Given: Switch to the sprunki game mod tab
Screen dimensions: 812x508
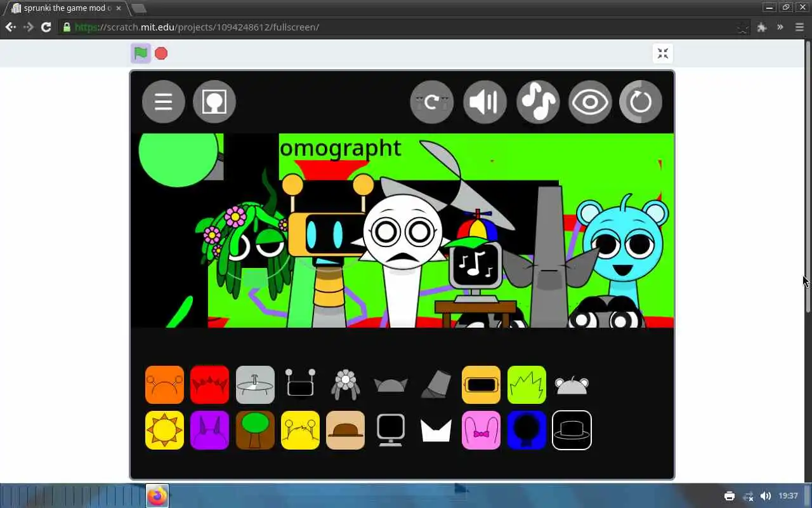Looking at the screenshot, I should (67, 8).
